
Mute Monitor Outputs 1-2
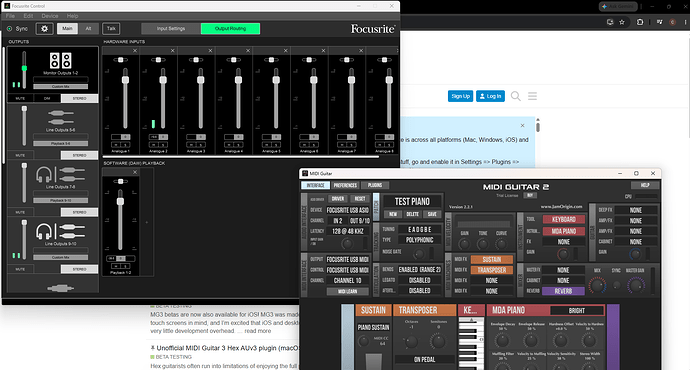pyautogui.click(x=20, y=99)
